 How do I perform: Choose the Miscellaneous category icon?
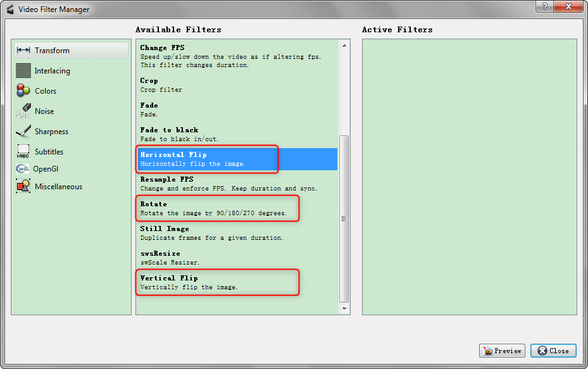click(23, 187)
